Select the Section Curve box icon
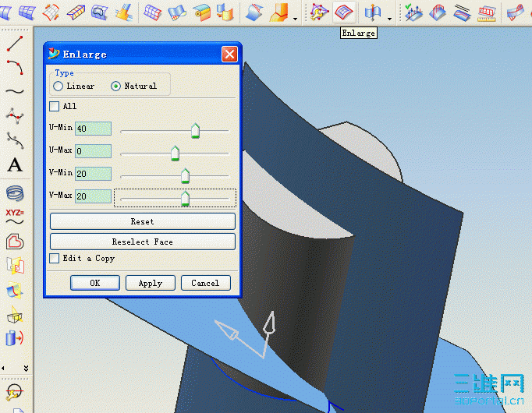Screen dimensions: 532x413 [x=15, y=315]
